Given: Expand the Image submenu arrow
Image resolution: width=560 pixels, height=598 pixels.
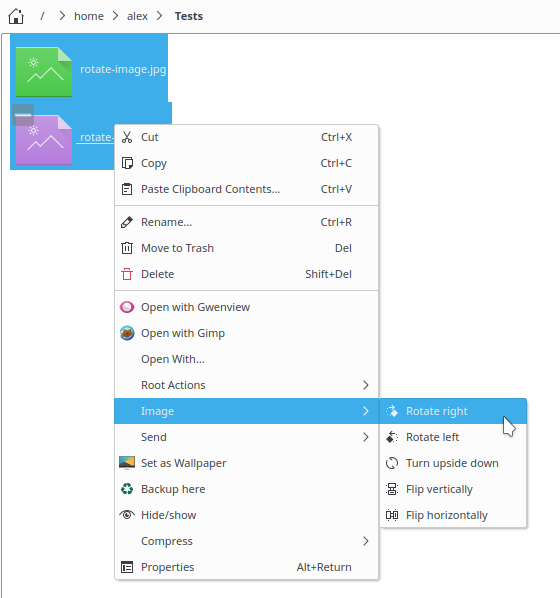Looking at the screenshot, I should tap(365, 411).
